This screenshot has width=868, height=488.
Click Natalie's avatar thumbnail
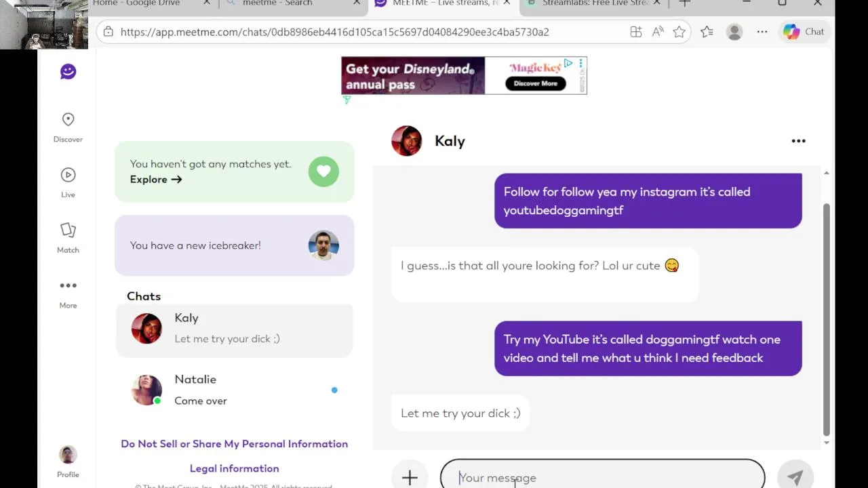tap(146, 390)
